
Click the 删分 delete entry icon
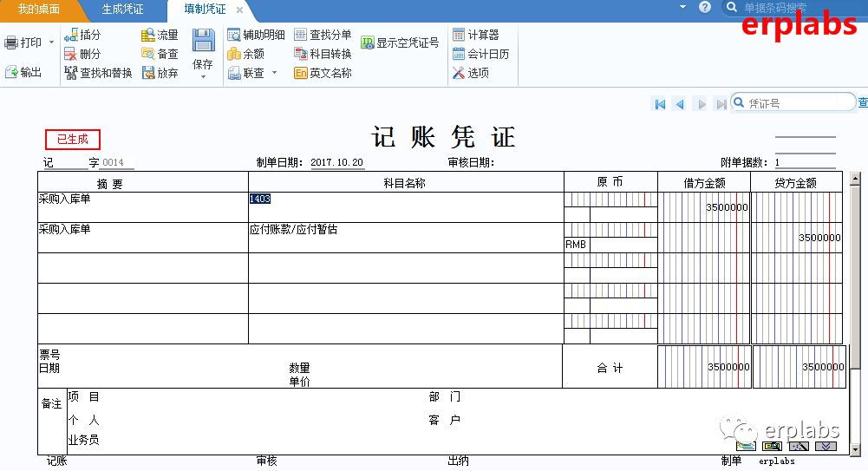pos(71,54)
